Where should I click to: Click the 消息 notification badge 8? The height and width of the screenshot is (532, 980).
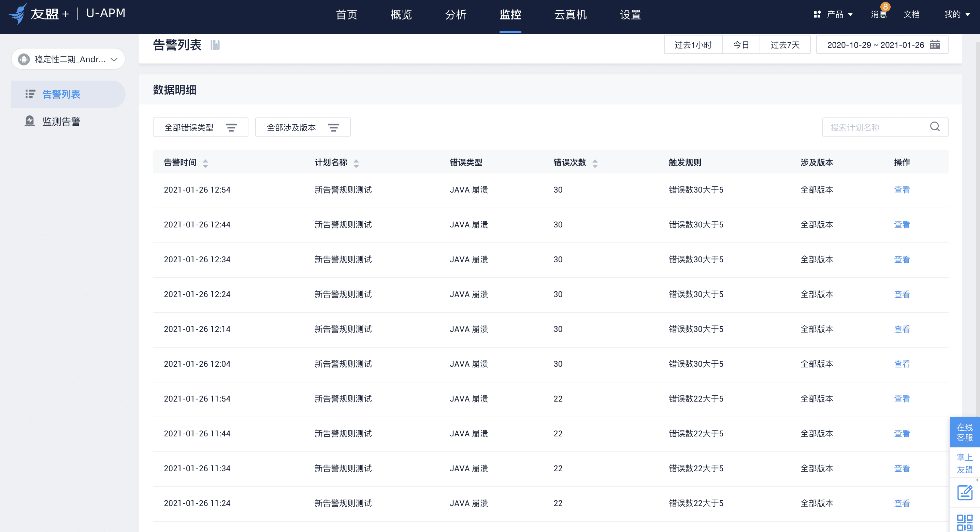[885, 7]
